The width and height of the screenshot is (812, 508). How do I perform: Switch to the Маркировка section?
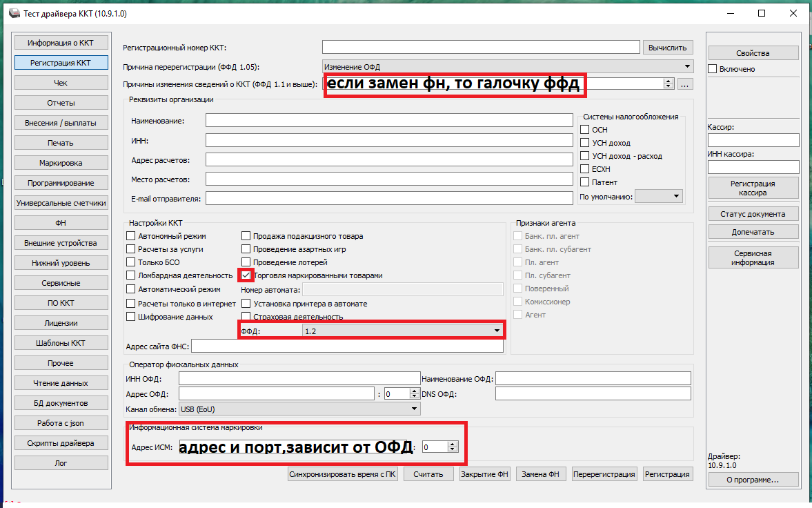tap(60, 162)
